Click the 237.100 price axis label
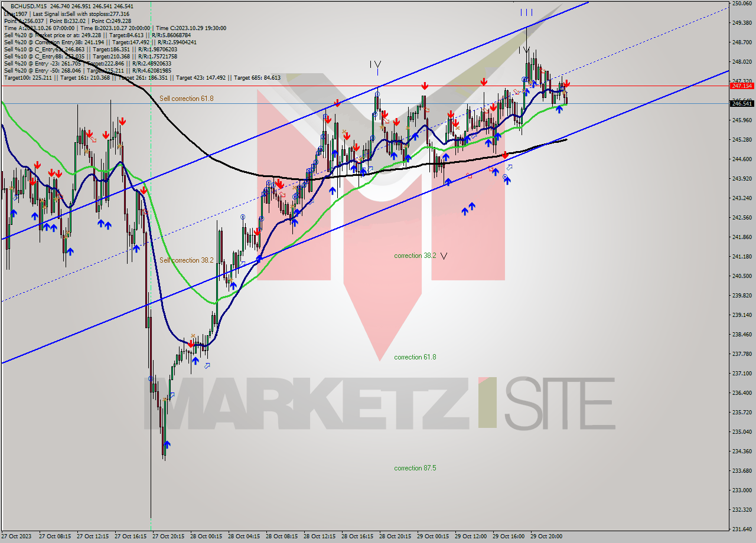The image size is (756, 543). 742,374
